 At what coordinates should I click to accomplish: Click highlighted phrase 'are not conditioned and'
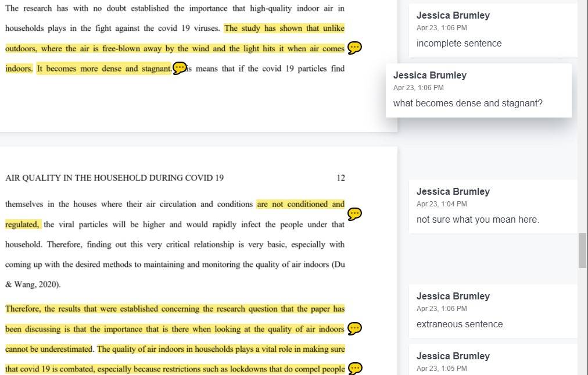(301, 204)
